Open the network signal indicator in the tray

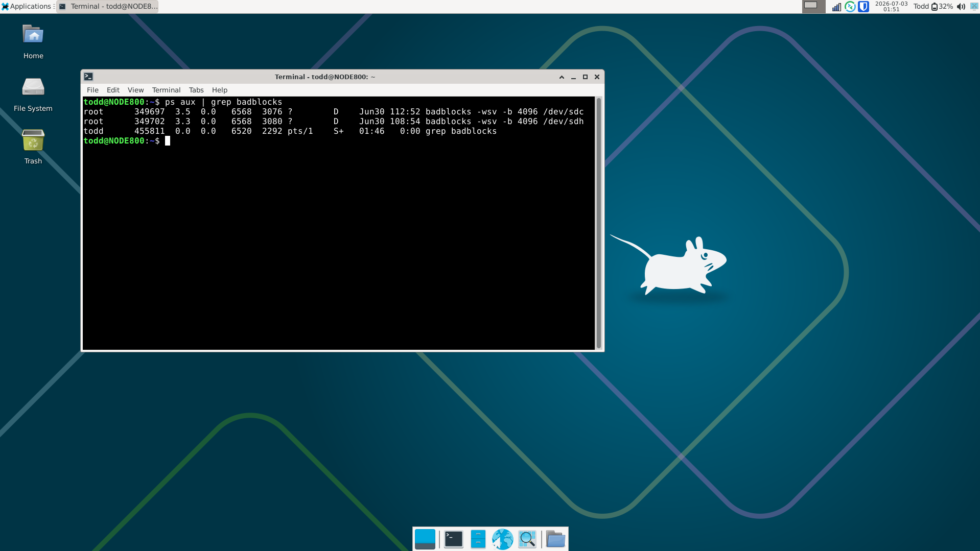click(836, 7)
